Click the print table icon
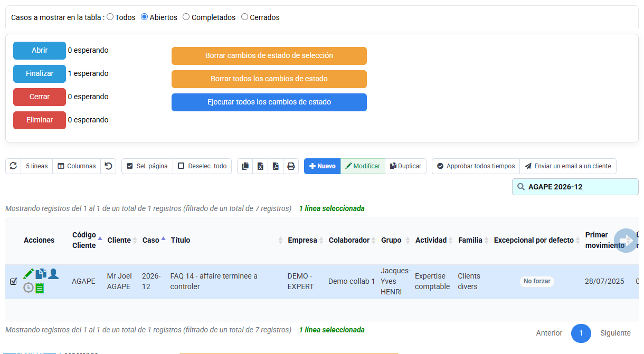644x354 pixels. click(x=291, y=166)
